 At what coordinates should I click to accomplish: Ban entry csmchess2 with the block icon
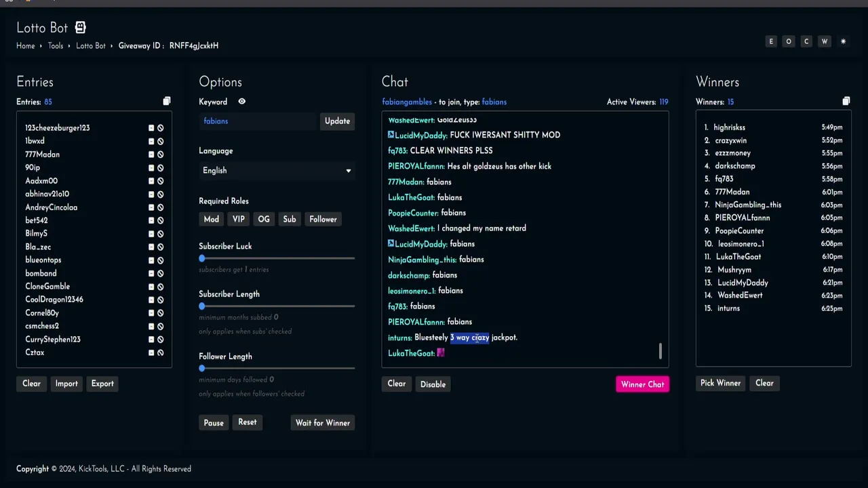(x=161, y=326)
